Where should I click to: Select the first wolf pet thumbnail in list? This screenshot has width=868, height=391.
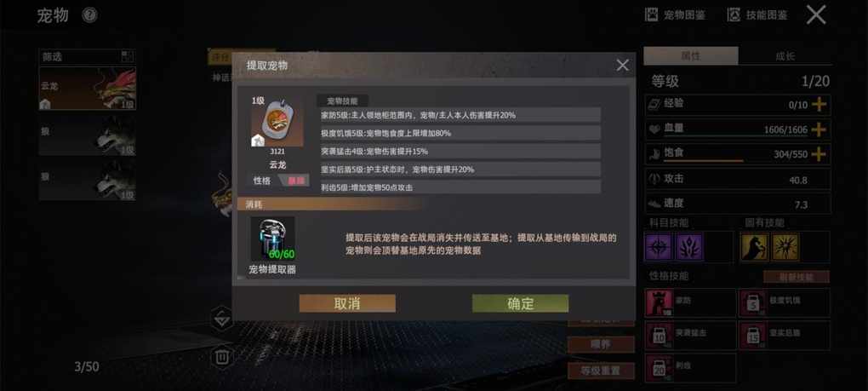88,135
